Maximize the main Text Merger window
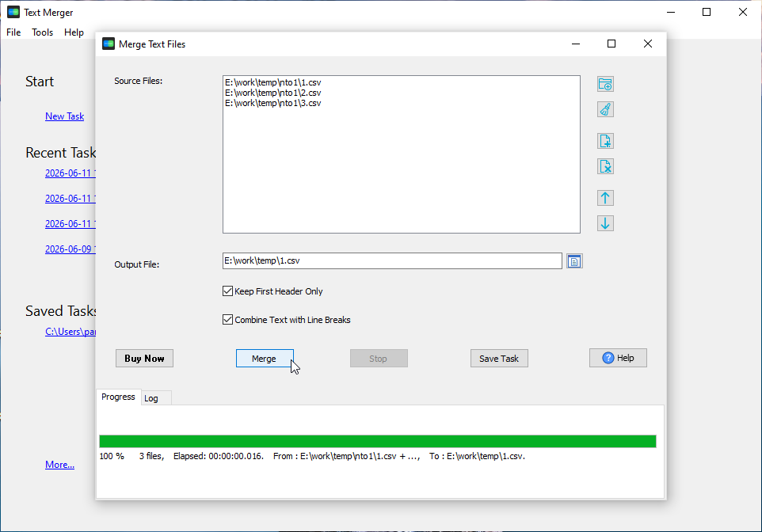This screenshot has height=532, width=762. point(707,12)
